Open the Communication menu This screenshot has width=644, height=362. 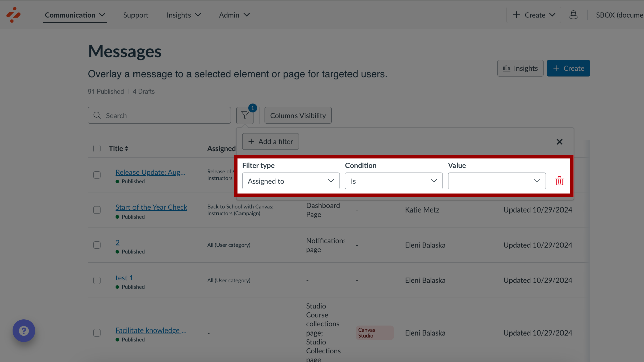[x=75, y=15]
